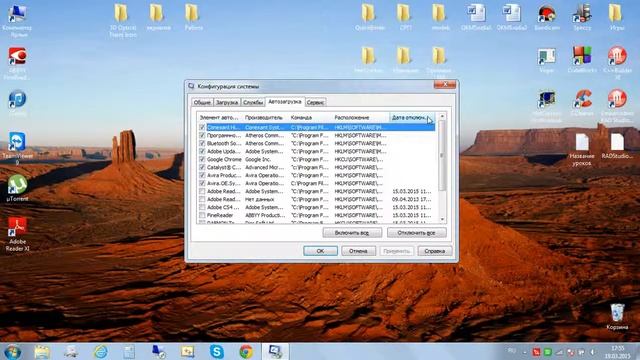Click the taskbar clock
The width and height of the screenshot is (640, 360).
click(617, 352)
